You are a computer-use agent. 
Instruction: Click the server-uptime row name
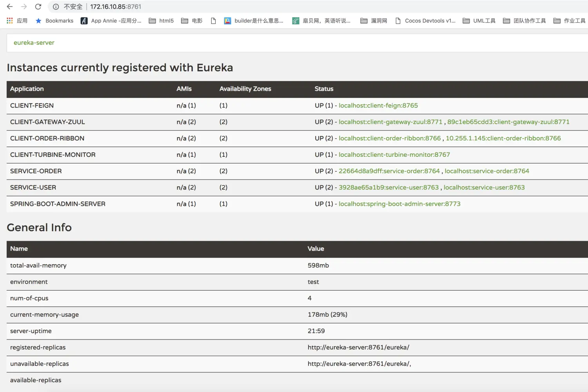pos(31,331)
